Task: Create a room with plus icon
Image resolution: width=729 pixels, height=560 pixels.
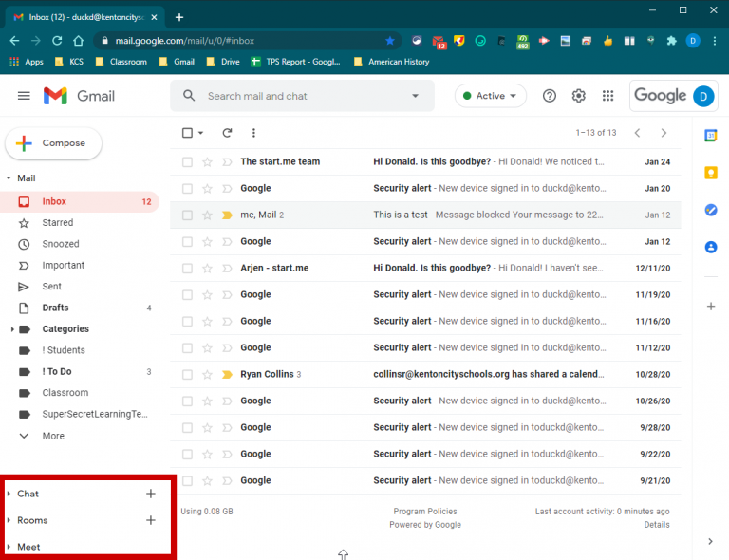Action: pyautogui.click(x=150, y=520)
